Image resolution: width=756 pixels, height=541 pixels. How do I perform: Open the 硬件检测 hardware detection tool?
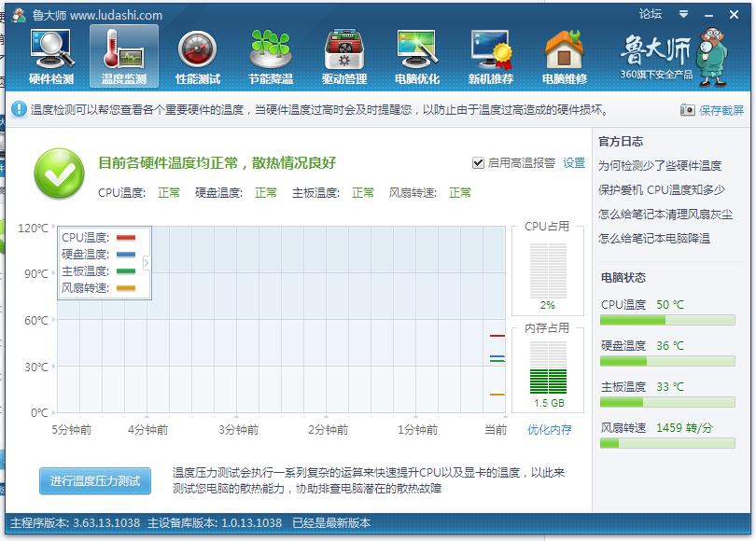51,53
